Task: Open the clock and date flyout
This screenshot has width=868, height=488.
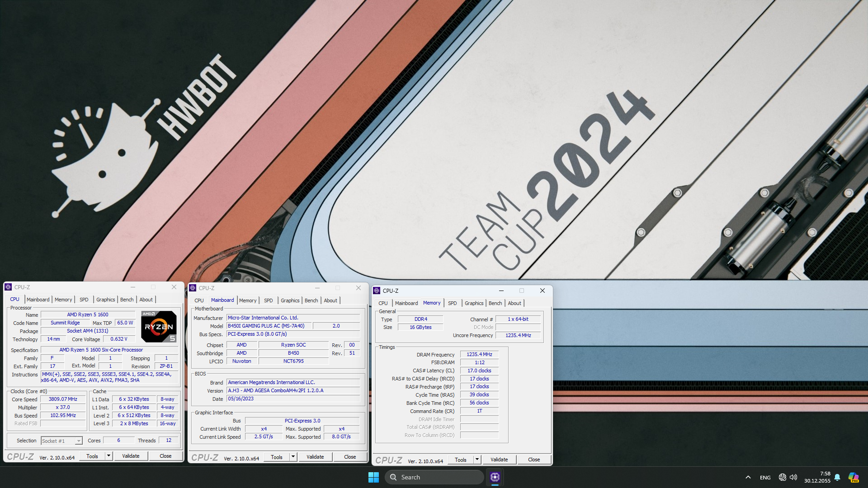Action: click(x=817, y=477)
